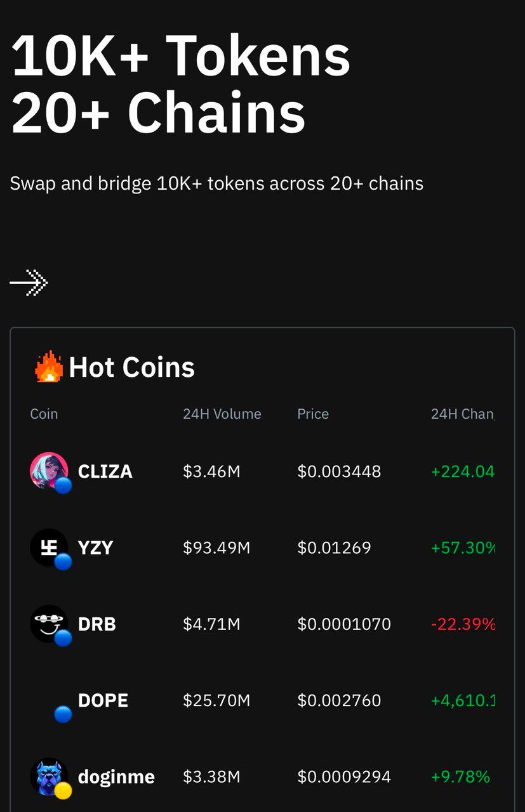
Task: Click the yellow chain badge on doginme
Action: tap(63, 790)
